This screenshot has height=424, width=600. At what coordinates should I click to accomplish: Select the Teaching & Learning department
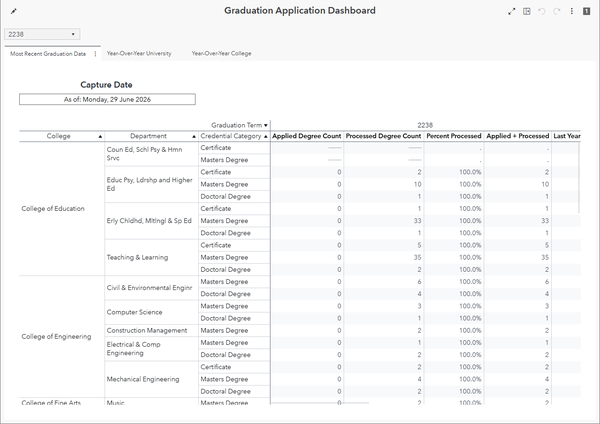click(151, 258)
